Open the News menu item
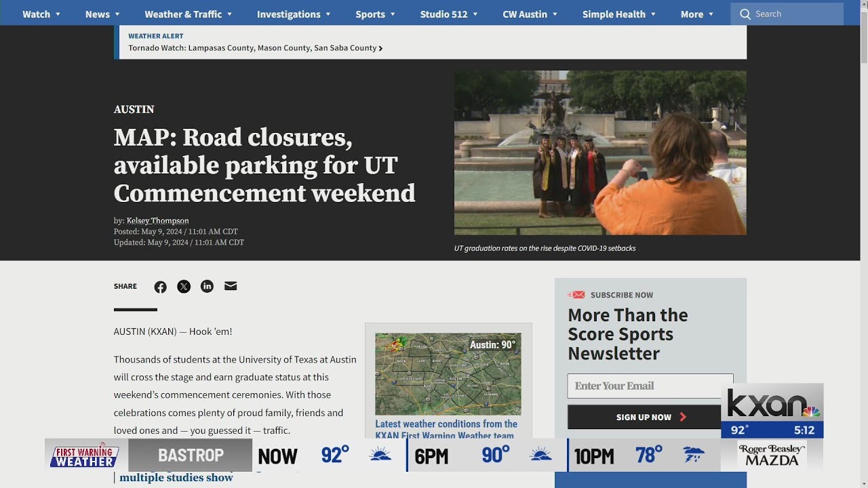Screen dimensions: 868x488 tap(98, 14)
